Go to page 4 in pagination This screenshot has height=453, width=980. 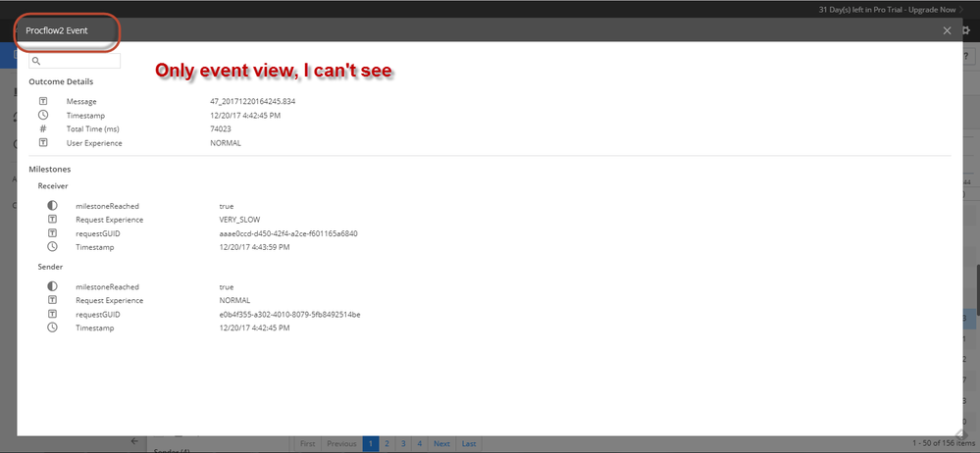(x=420, y=443)
